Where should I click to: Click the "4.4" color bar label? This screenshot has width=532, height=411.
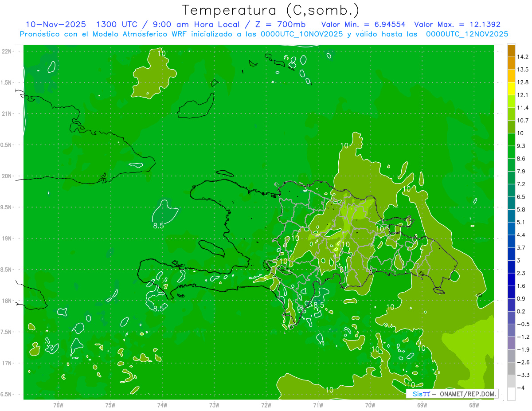[521, 235]
